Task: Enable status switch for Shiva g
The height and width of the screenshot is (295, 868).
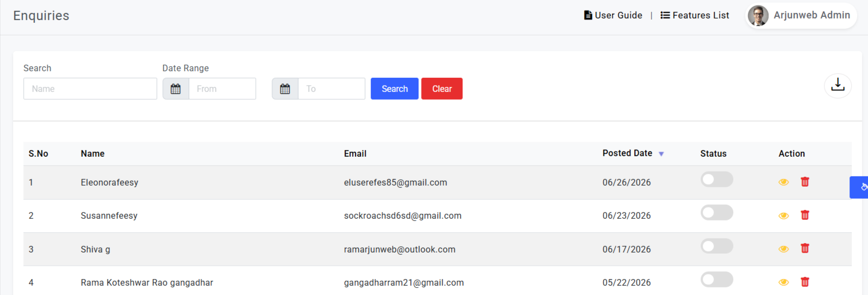Action: (717, 246)
